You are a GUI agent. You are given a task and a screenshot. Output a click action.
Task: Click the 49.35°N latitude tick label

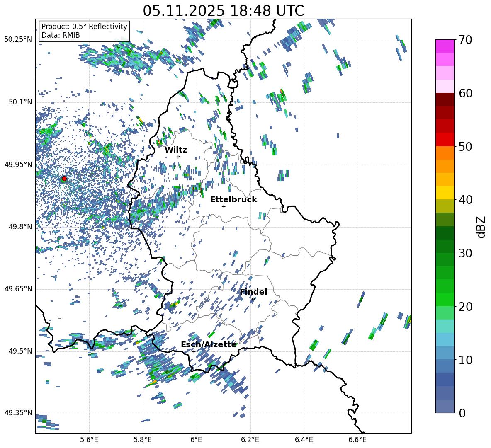click(x=18, y=413)
